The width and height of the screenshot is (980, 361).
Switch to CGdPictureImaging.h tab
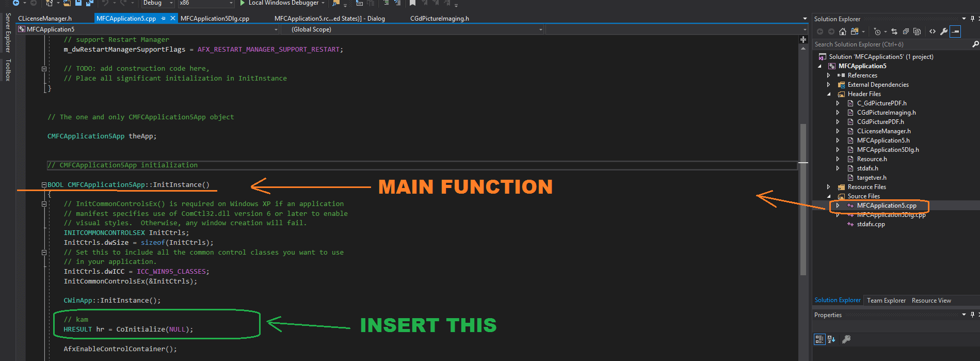pos(440,19)
